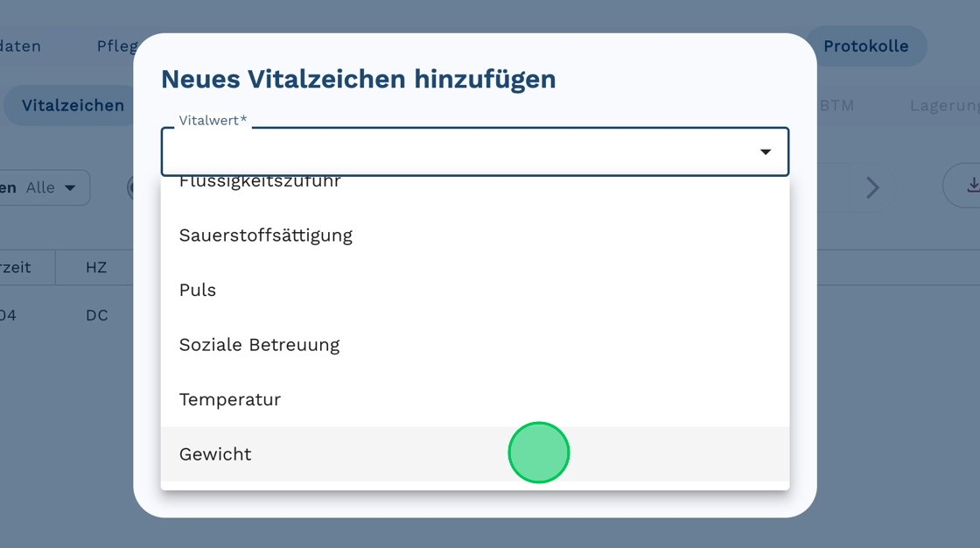This screenshot has height=548, width=980.
Task: Open the Protokolle tab
Action: [865, 46]
